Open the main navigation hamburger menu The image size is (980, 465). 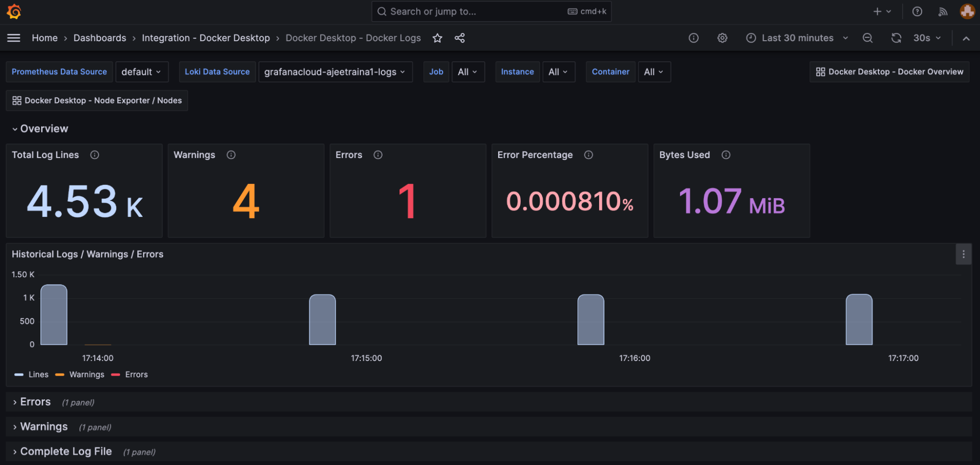pos(13,37)
